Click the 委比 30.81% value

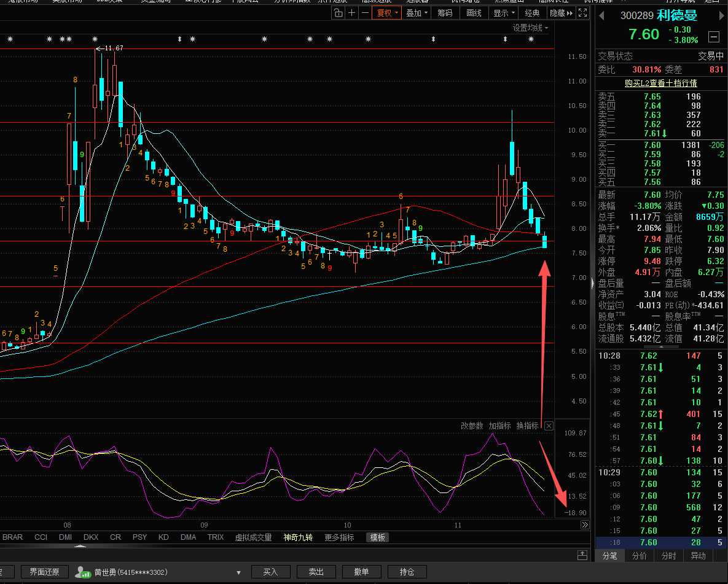click(647, 69)
